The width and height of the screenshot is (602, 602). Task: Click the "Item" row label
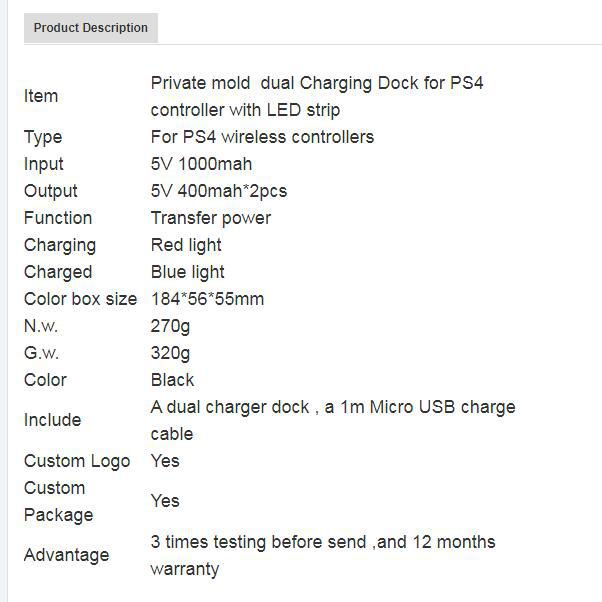41,96
